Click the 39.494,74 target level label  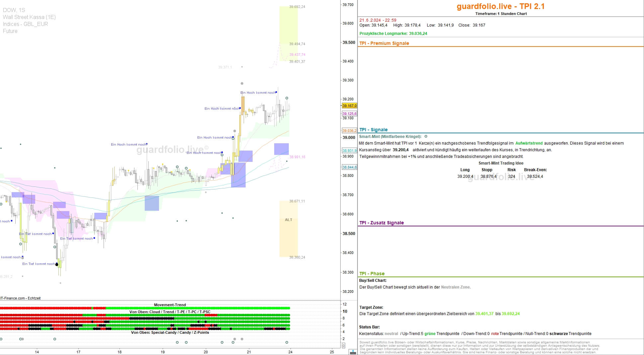coord(297,44)
